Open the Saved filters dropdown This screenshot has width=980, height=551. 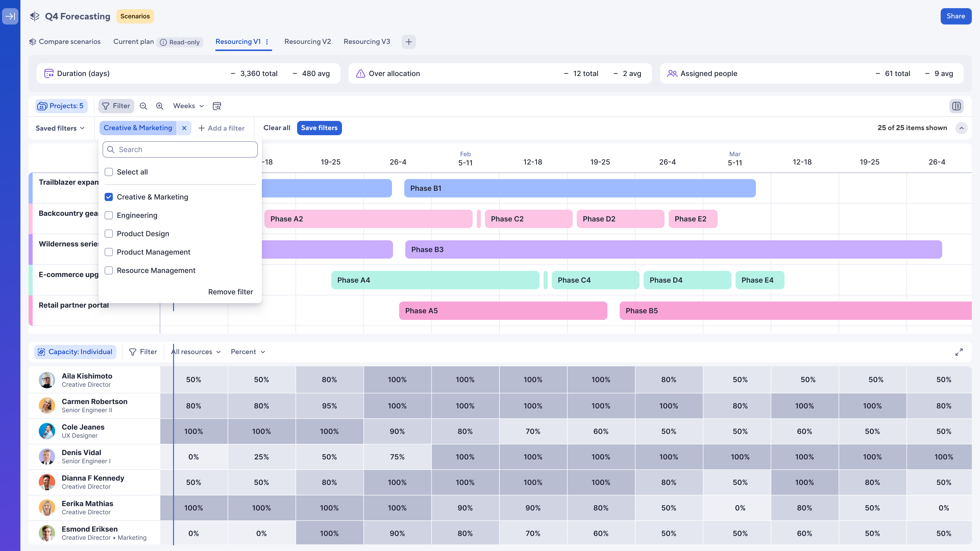(x=59, y=128)
